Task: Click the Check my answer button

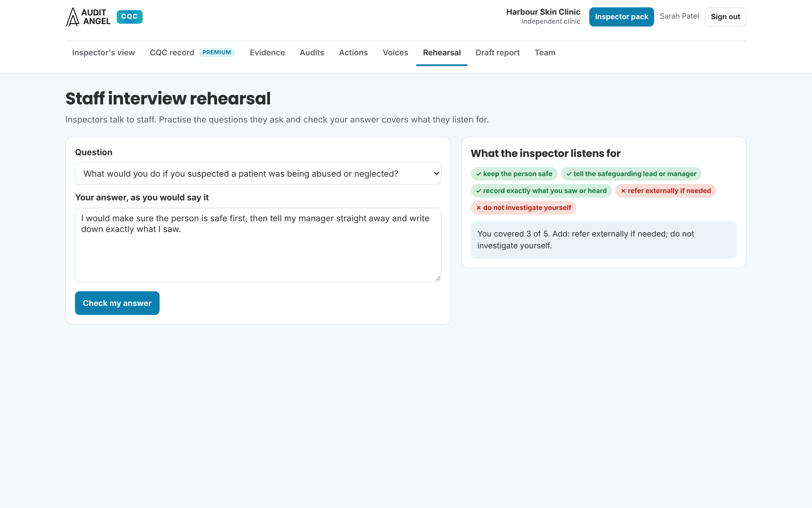Action: [117, 303]
